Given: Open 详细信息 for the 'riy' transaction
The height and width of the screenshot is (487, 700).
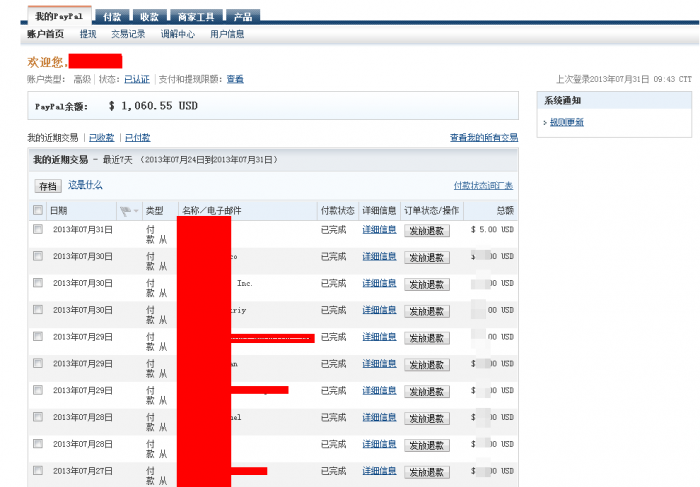Looking at the screenshot, I should coord(379,310).
